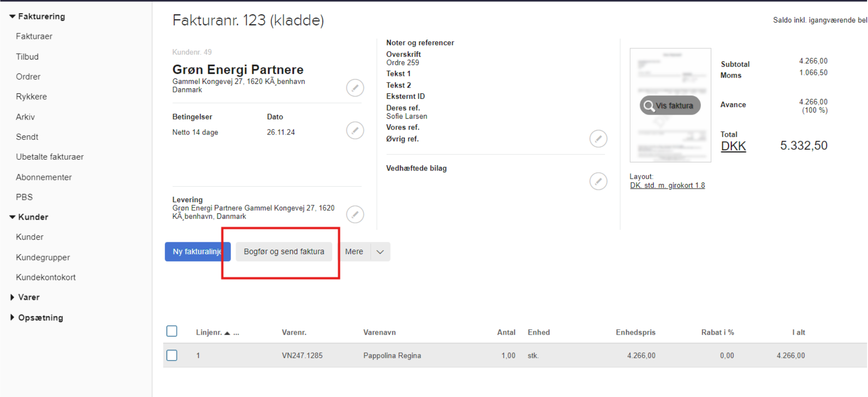Edit the customer address with pencil icon

click(x=355, y=88)
